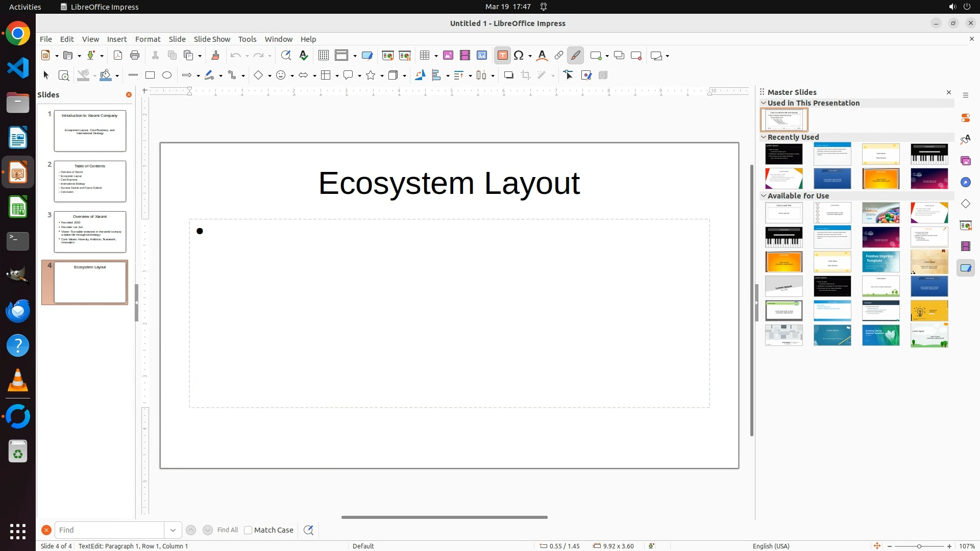Toggle point edit mode icon

pos(569,76)
